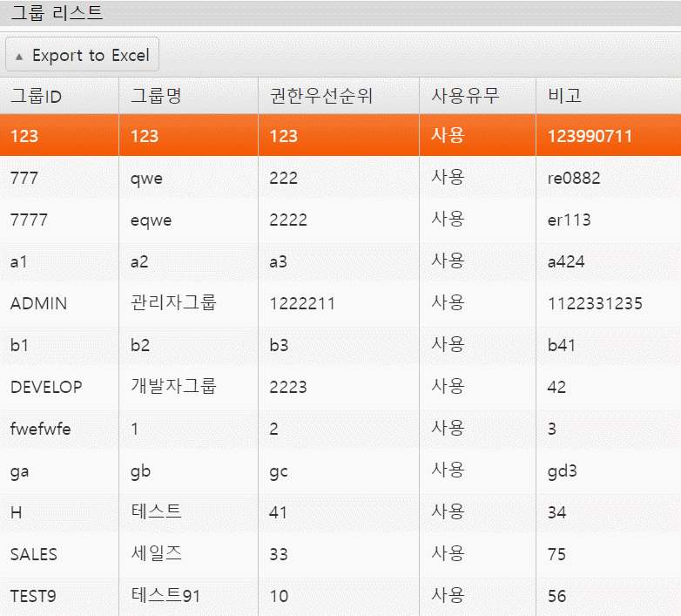Click remark 75
The width and height of the screenshot is (681, 616).
[556, 554]
